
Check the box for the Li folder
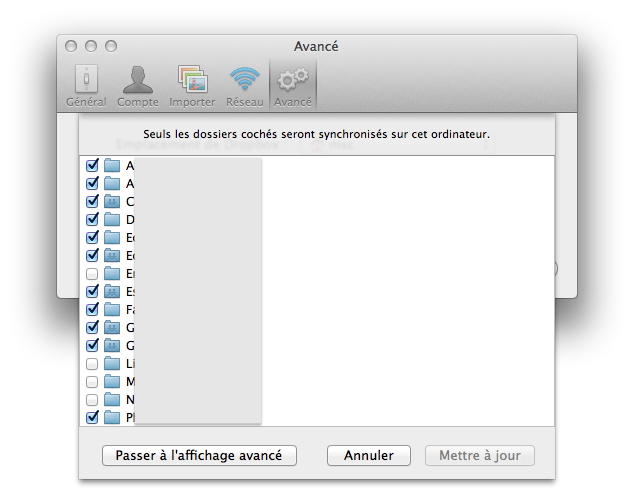93,363
